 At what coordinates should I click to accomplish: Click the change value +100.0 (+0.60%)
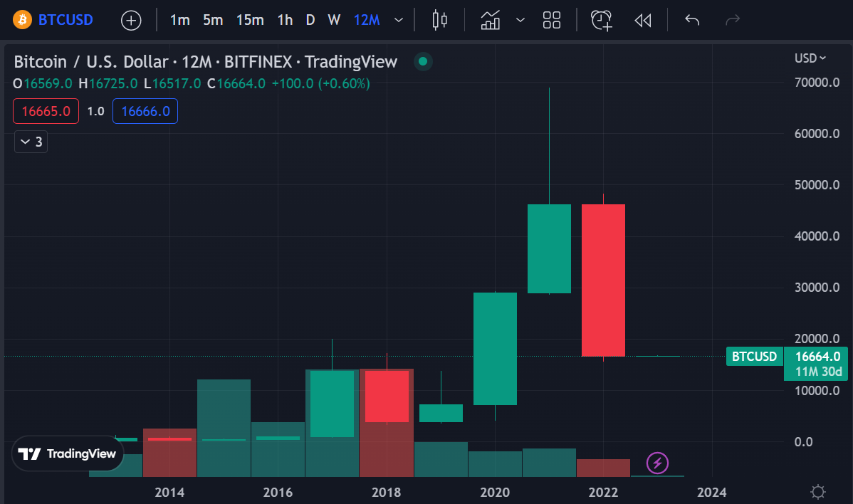321,84
